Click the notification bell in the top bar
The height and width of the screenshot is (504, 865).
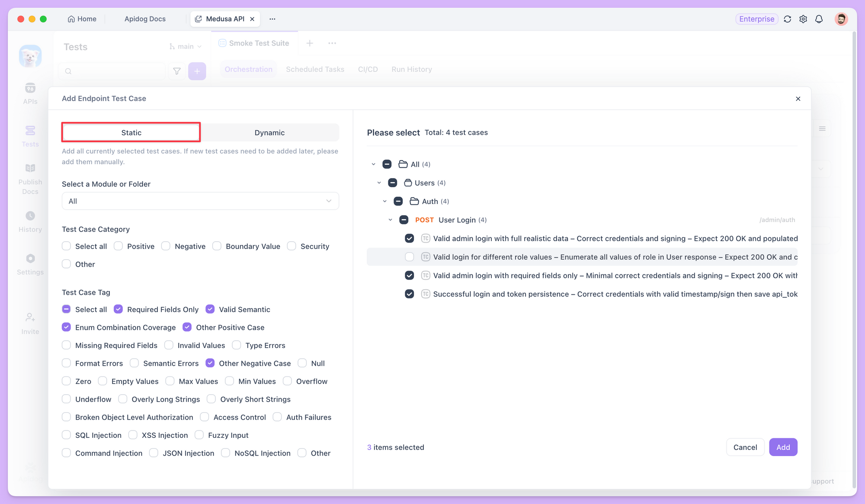coord(819,19)
